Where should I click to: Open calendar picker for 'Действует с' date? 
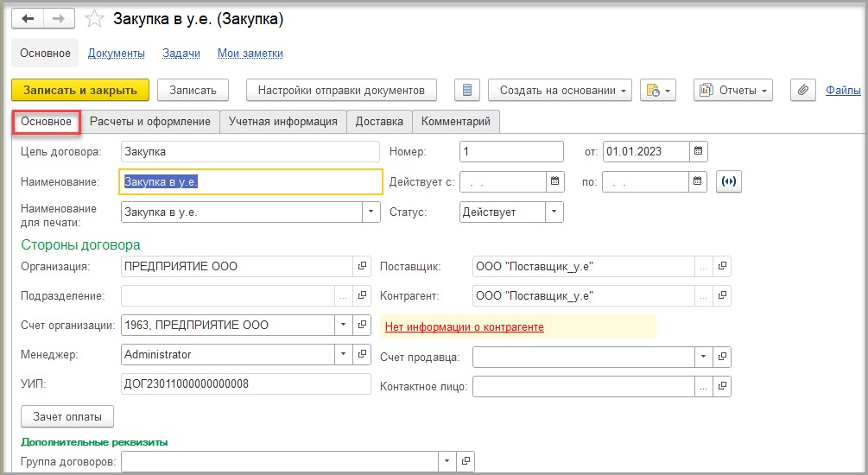pos(555,181)
